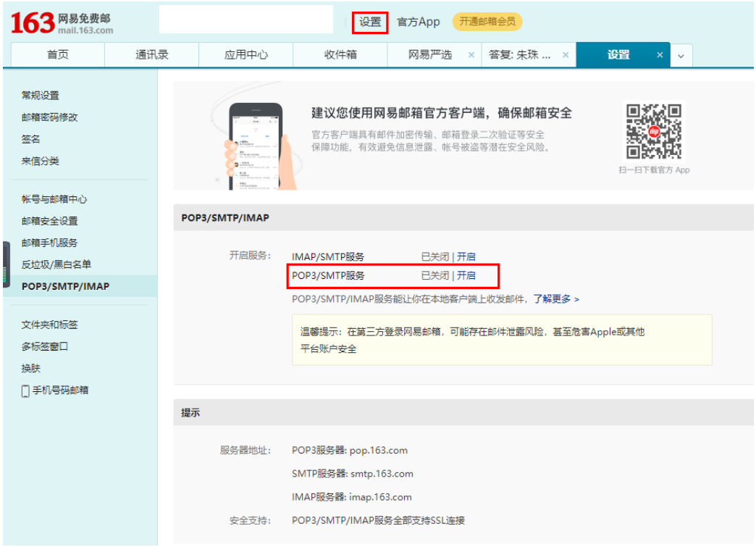Viewport: 756px width, 547px height.
Task: Switch to the 答复: 朱珠 tab
Action: (520, 55)
